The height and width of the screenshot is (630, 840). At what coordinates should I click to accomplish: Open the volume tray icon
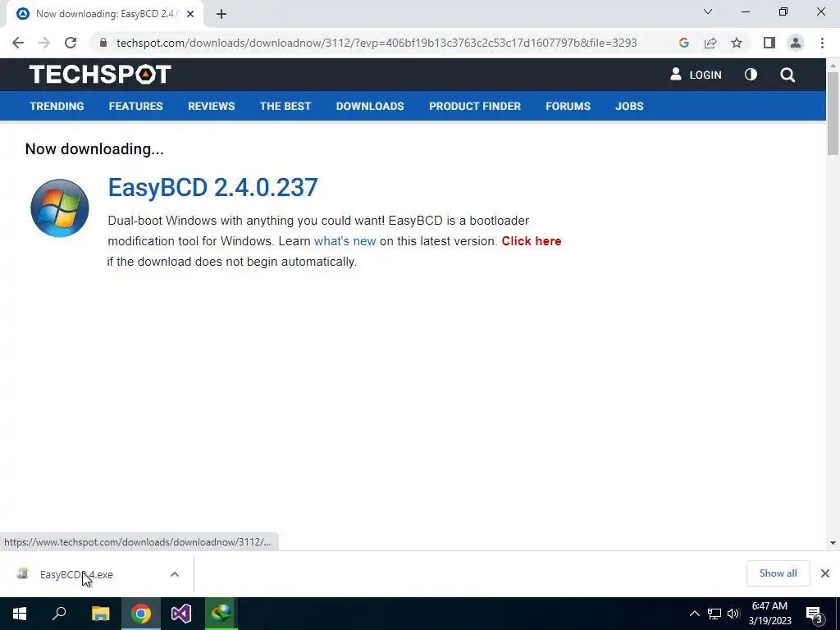pyautogui.click(x=733, y=614)
